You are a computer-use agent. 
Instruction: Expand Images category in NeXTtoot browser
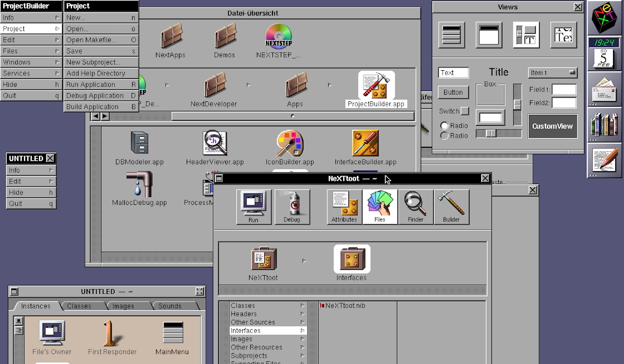click(268, 339)
